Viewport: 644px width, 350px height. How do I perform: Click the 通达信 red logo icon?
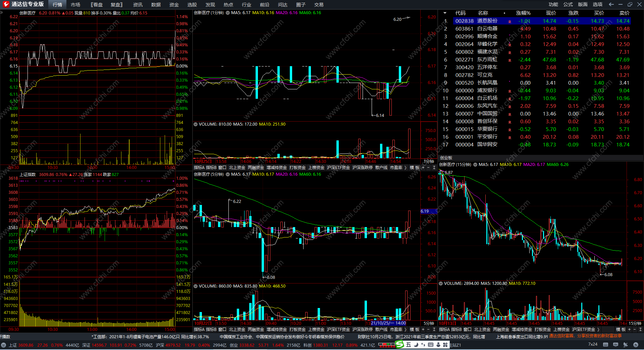point(6,4)
